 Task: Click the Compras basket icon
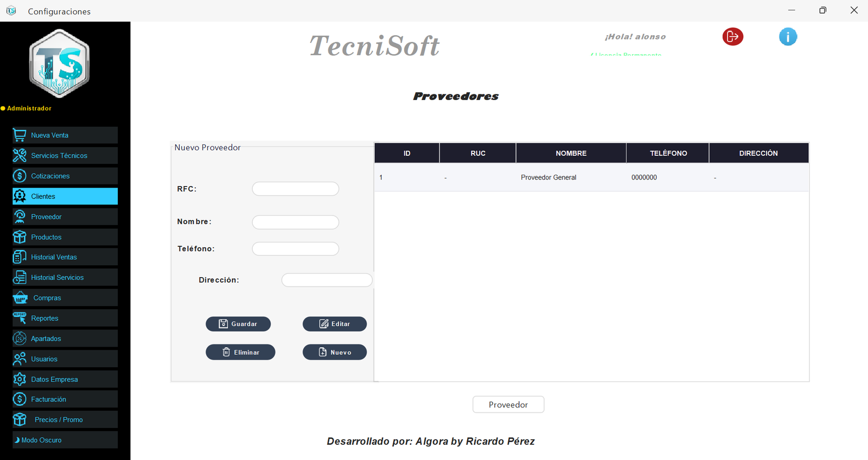click(x=21, y=298)
